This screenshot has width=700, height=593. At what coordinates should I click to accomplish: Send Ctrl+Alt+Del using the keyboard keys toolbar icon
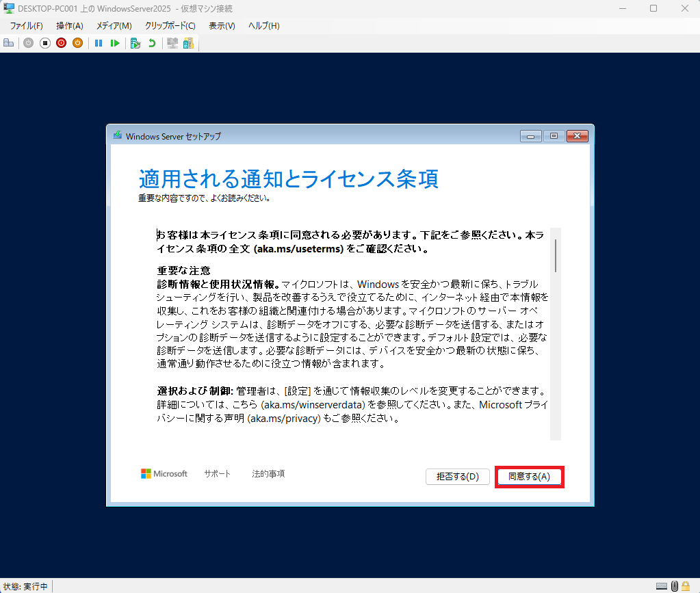(8, 43)
